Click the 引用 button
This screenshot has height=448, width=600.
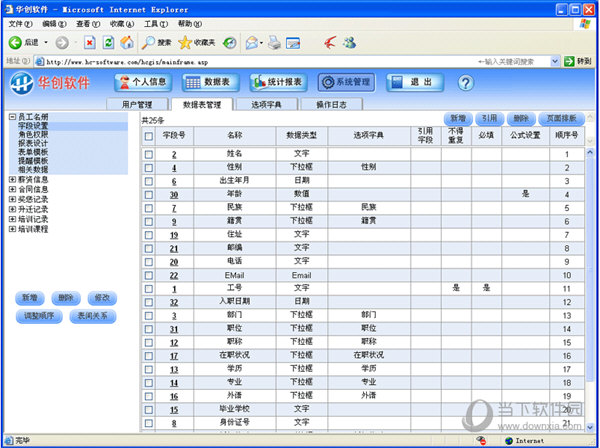pos(489,119)
